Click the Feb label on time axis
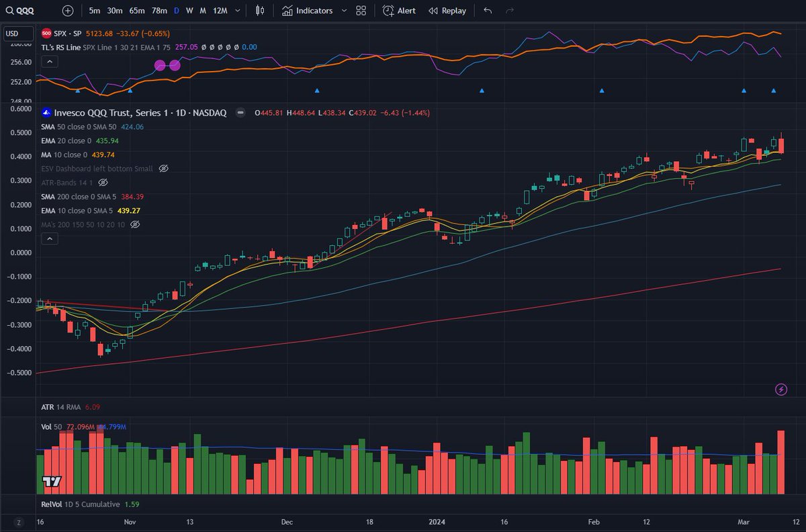 point(594,522)
